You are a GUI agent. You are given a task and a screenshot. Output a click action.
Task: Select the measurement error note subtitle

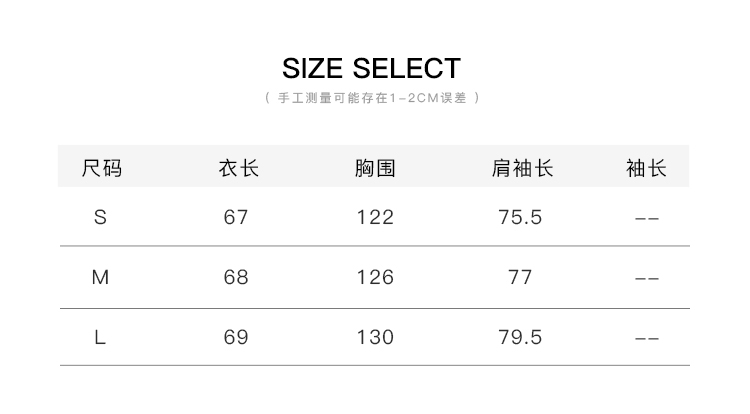(372, 98)
